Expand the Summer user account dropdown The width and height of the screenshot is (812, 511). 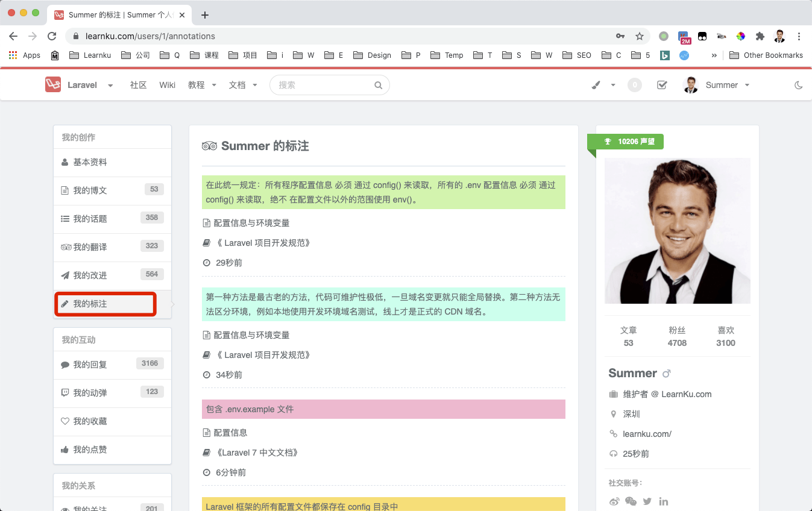(717, 85)
